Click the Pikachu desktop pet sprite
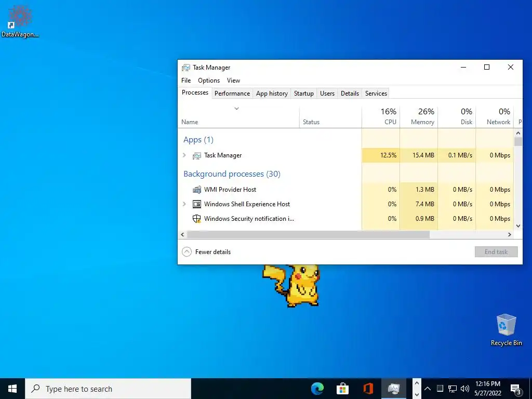 291,286
